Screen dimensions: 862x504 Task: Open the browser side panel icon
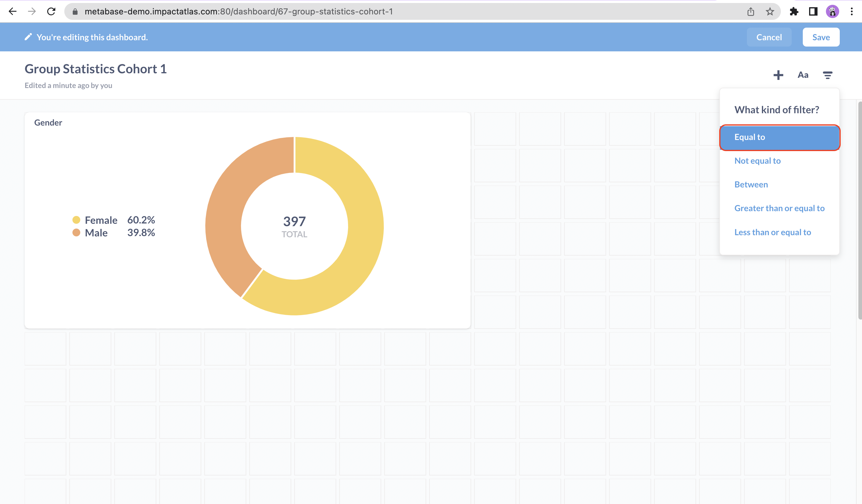point(813,12)
